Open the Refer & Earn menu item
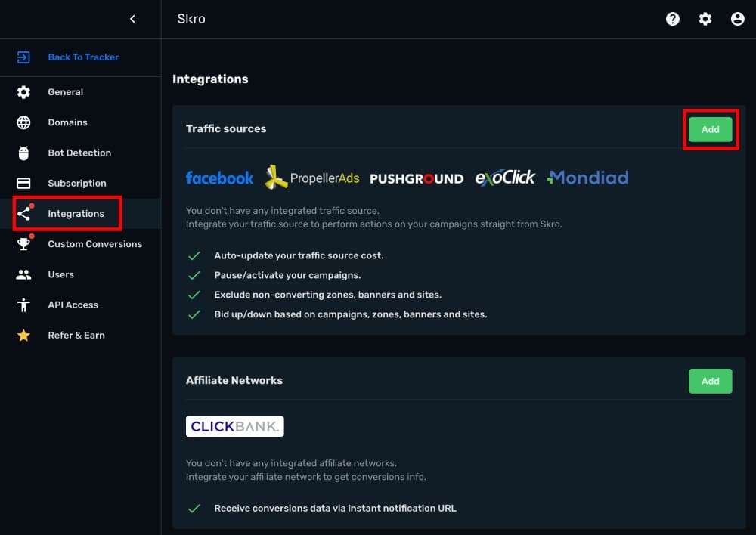This screenshot has width=756, height=535. click(76, 335)
